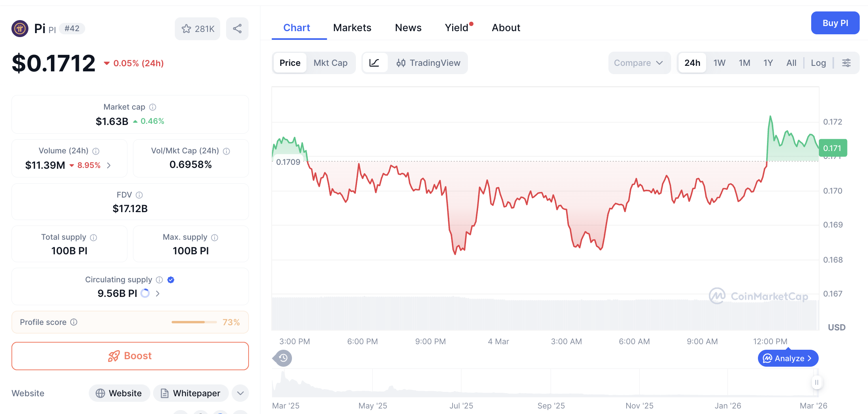
Task: Select the line chart type icon
Action: [x=375, y=63]
